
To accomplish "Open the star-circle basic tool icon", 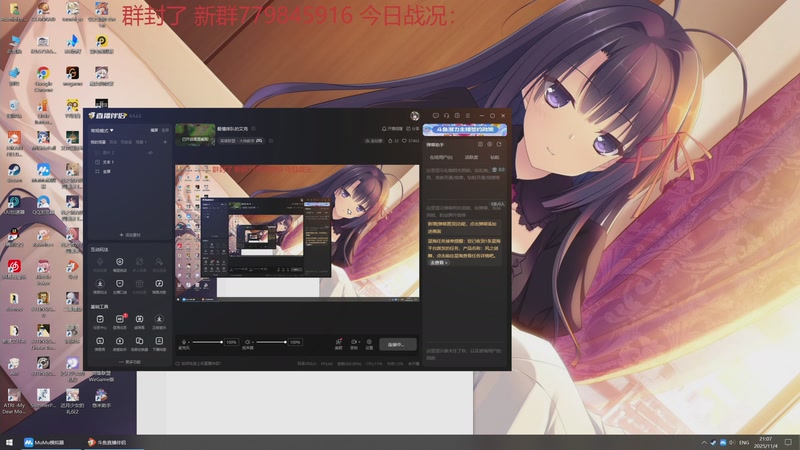I will pyautogui.click(x=159, y=321).
